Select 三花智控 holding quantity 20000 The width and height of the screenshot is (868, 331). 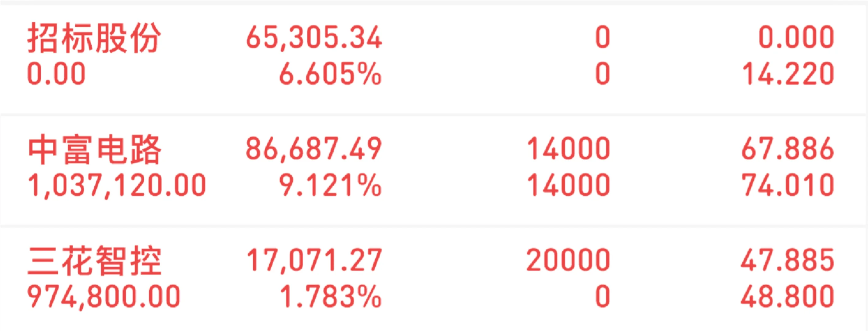pyautogui.click(x=568, y=260)
